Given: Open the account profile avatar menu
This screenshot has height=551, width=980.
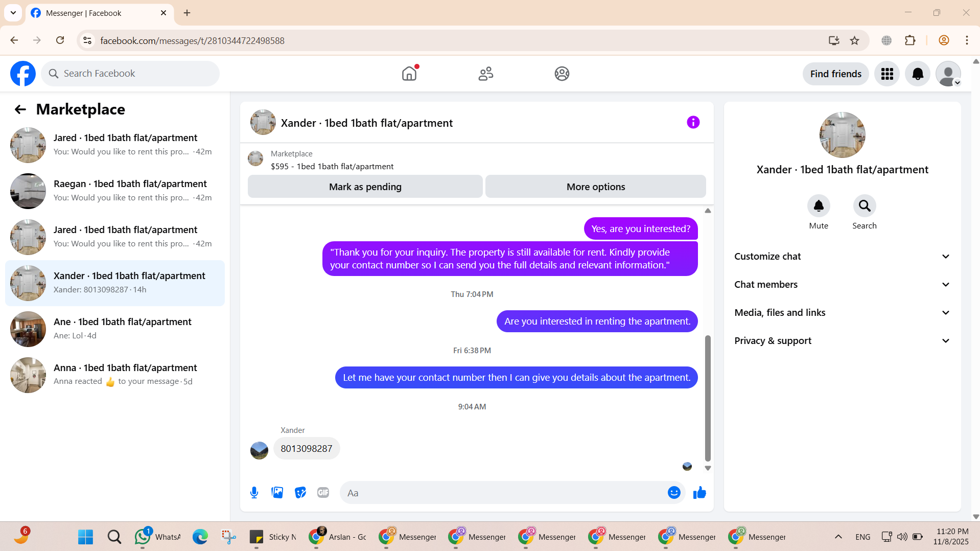Looking at the screenshot, I should click(x=948, y=74).
